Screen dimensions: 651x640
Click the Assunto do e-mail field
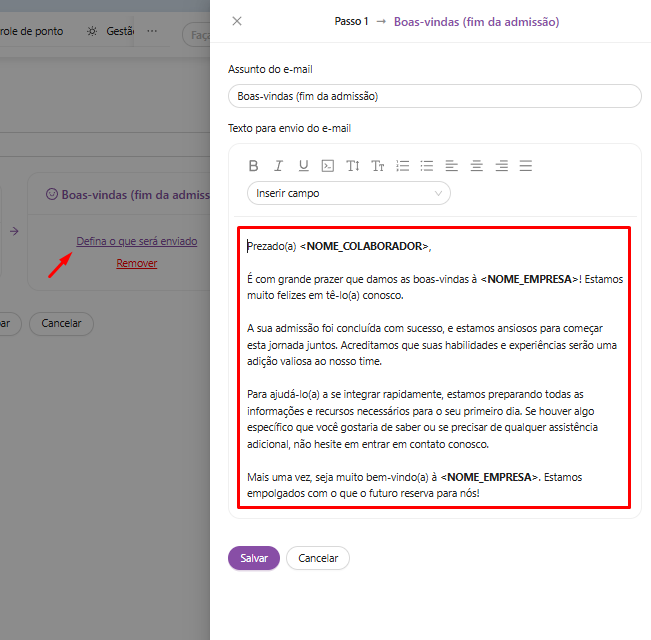[434, 96]
